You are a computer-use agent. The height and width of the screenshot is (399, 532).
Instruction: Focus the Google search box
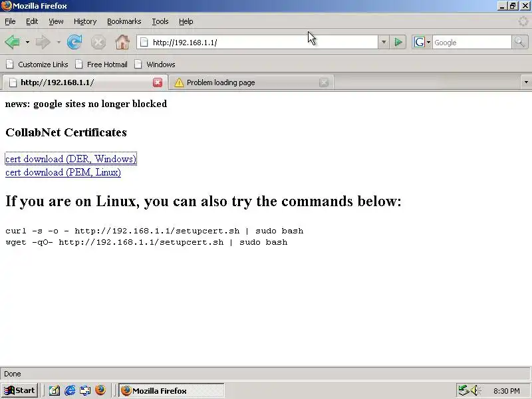pos(471,43)
